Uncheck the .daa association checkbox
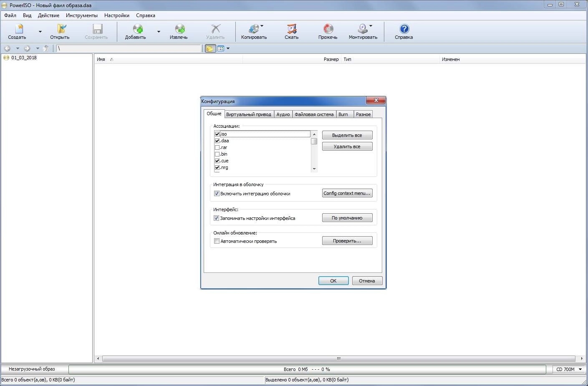Screen dimensions: 588x386 [x=217, y=141]
